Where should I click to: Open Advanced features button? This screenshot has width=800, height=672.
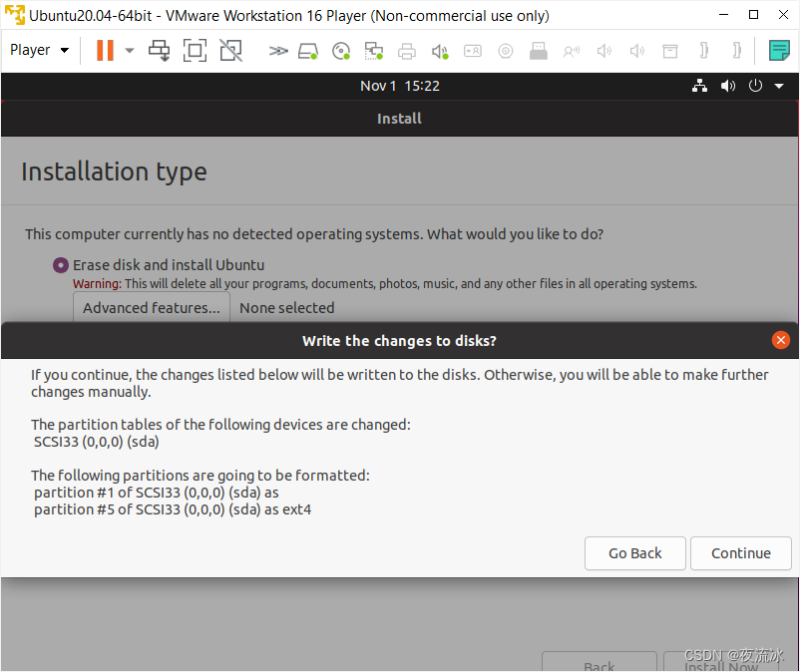tap(152, 307)
